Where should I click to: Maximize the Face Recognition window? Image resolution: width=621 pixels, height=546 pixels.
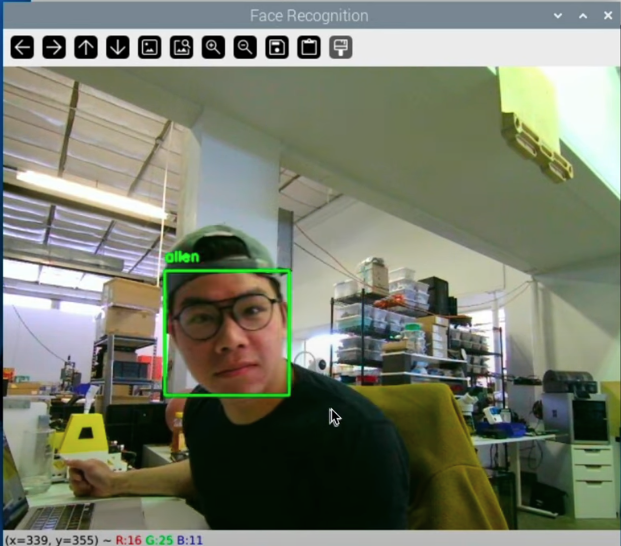584,16
